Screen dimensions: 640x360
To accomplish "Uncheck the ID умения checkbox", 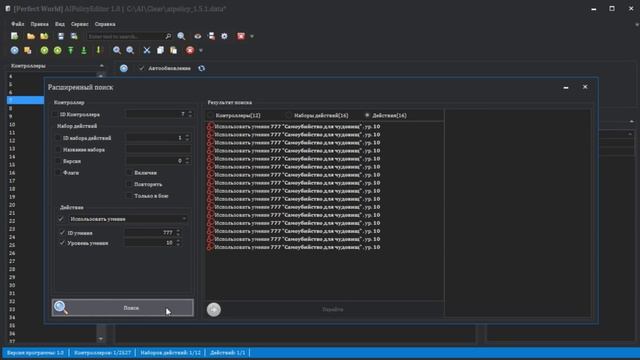I will pyautogui.click(x=62, y=233).
